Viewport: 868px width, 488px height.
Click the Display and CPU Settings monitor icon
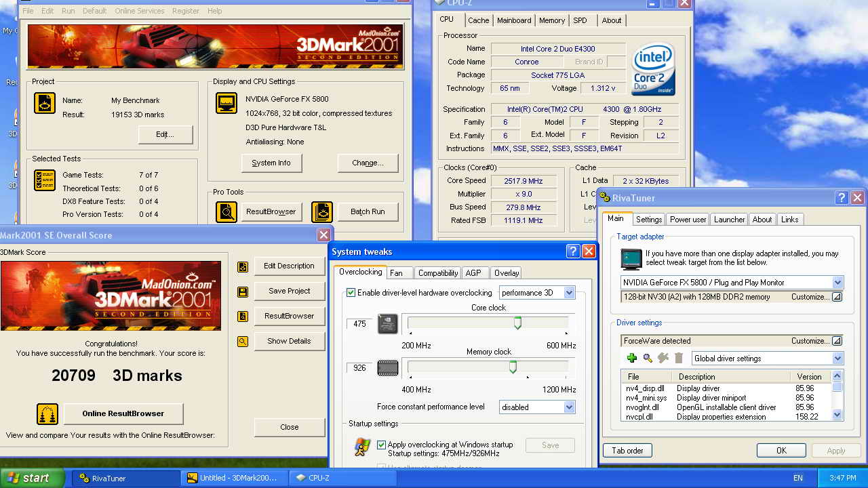226,103
